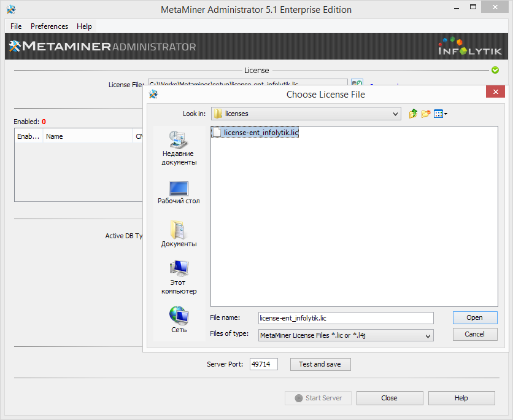Screen dimensions: 513x420
Task: Click the Name column header
Action: click(x=87, y=136)
